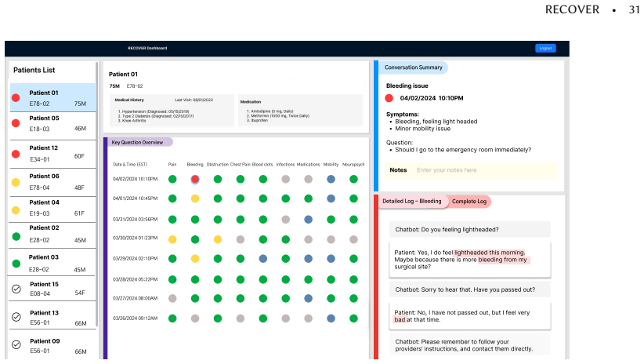Click the patients list scrollbar
644x364 pixels.
coord(97,193)
